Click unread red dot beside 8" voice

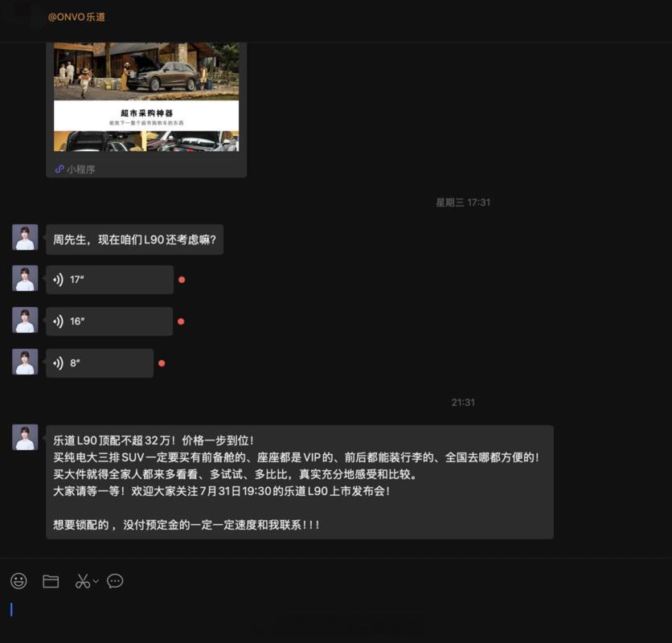point(162,363)
